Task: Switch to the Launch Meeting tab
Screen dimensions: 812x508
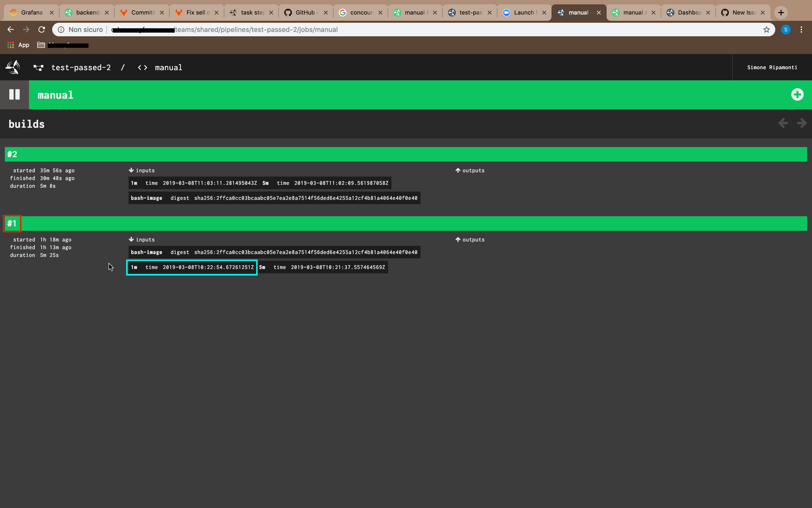Action: click(x=524, y=12)
